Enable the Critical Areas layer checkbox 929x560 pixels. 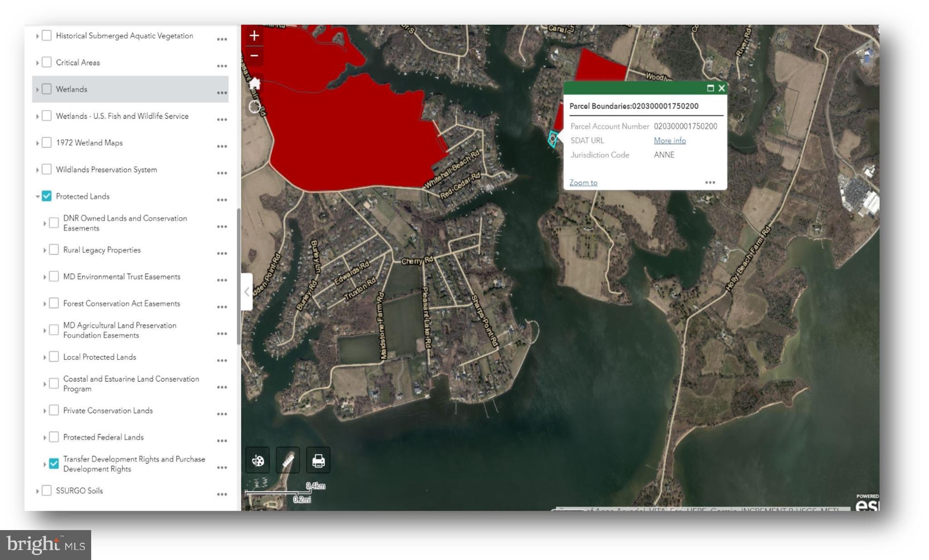click(x=47, y=62)
